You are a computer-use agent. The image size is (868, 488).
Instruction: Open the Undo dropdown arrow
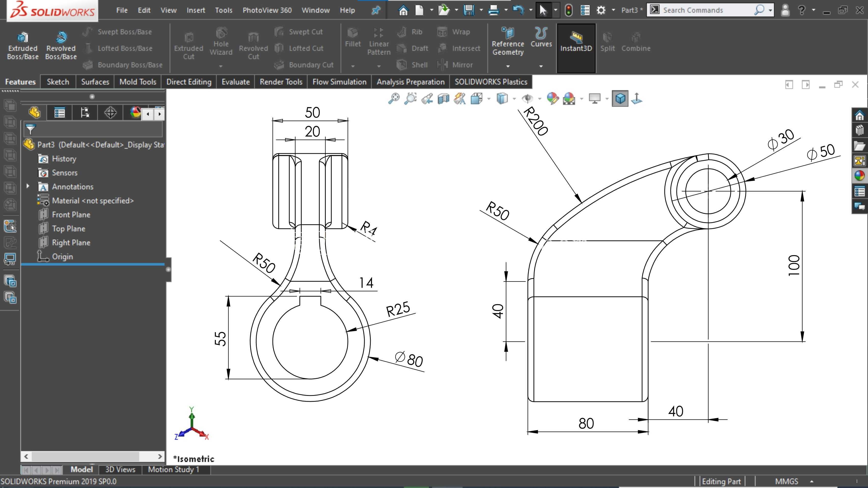click(530, 10)
